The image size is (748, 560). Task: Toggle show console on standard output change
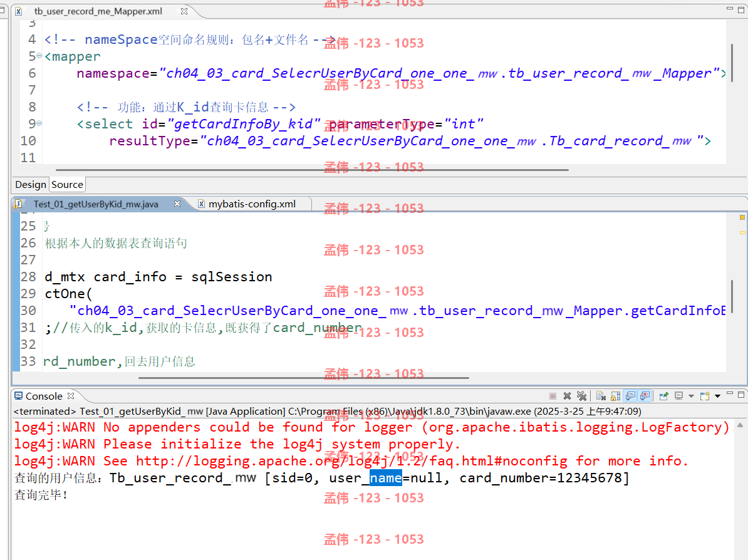click(x=631, y=396)
